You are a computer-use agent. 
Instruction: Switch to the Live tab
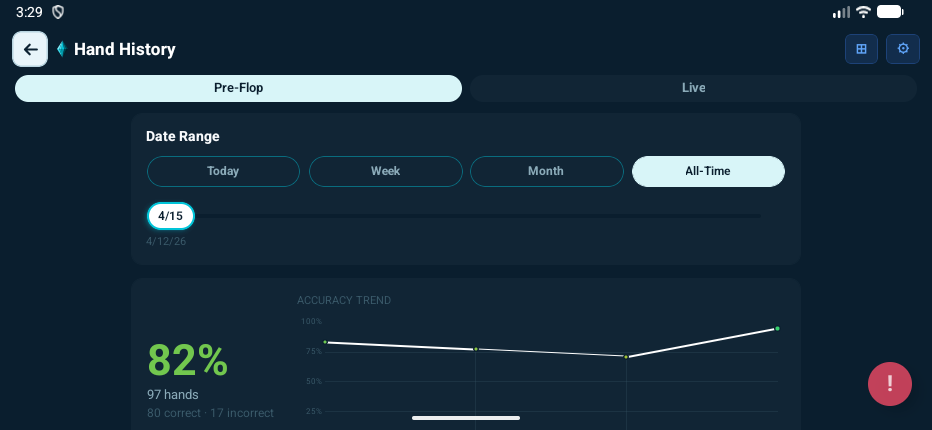pos(693,88)
